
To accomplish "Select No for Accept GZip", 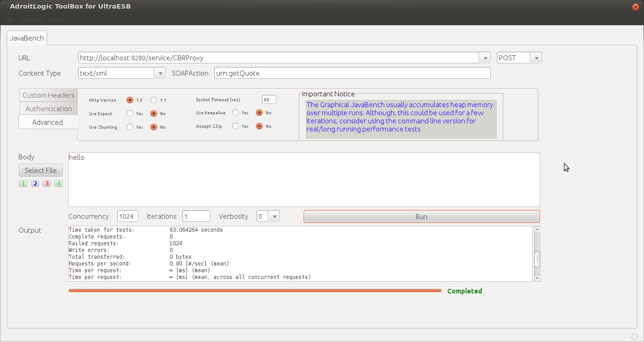I will 259,126.
